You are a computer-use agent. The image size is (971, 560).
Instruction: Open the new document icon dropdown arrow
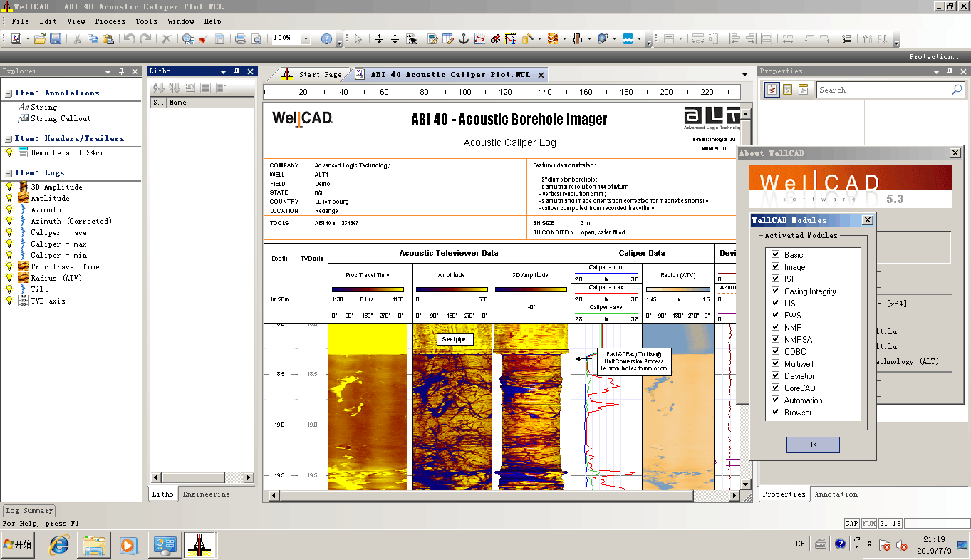[26, 38]
